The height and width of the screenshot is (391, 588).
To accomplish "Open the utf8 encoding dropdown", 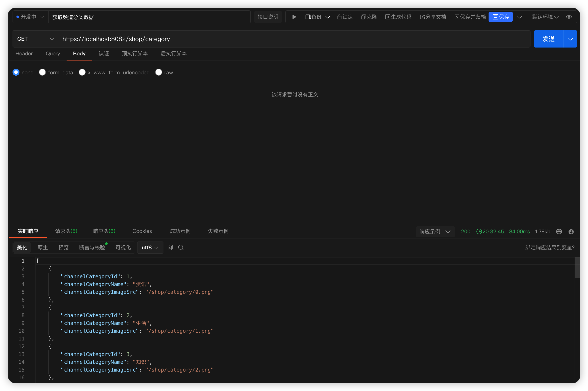I will (x=150, y=247).
